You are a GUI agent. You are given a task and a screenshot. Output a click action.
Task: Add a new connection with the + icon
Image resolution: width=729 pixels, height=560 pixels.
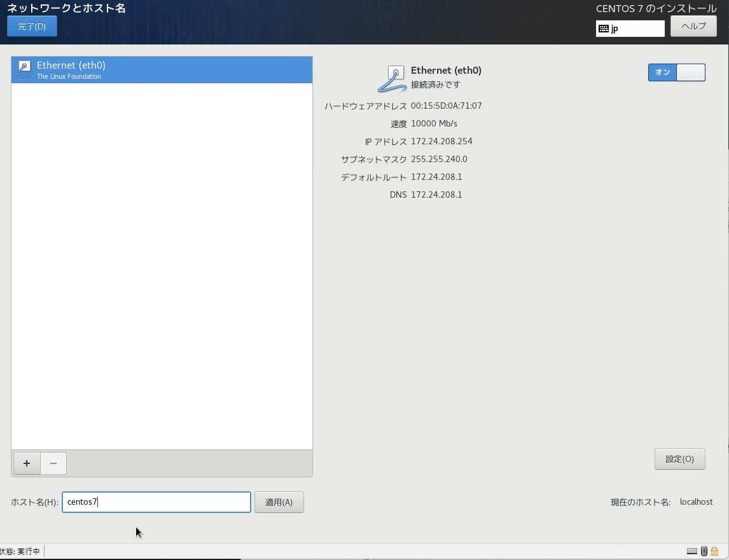coord(26,463)
